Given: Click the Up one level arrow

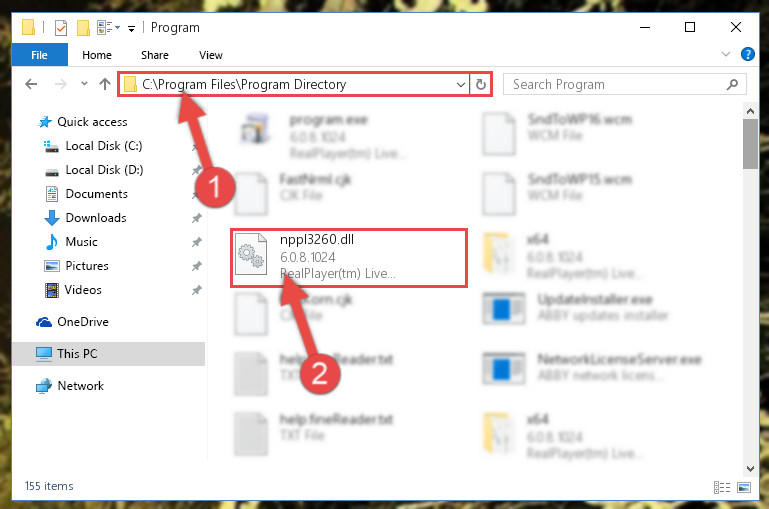Looking at the screenshot, I should pyautogui.click(x=104, y=84).
